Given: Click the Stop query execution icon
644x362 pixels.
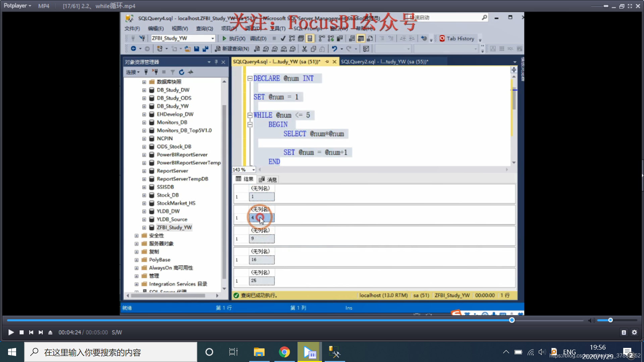Looking at the screenshot, I should point(273,39).
